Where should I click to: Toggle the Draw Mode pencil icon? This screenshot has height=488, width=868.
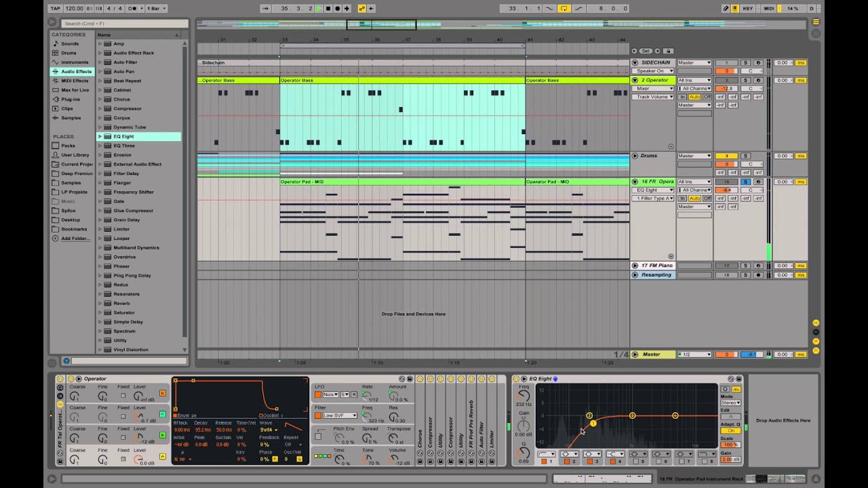pos(726,8)
